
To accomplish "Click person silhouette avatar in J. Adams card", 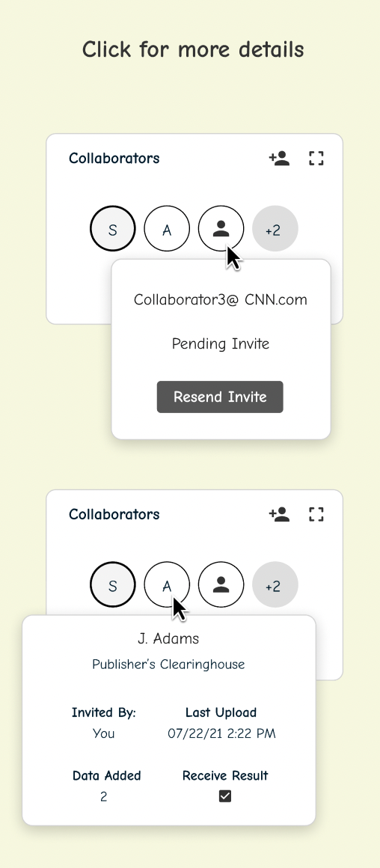I will point(221,584).
